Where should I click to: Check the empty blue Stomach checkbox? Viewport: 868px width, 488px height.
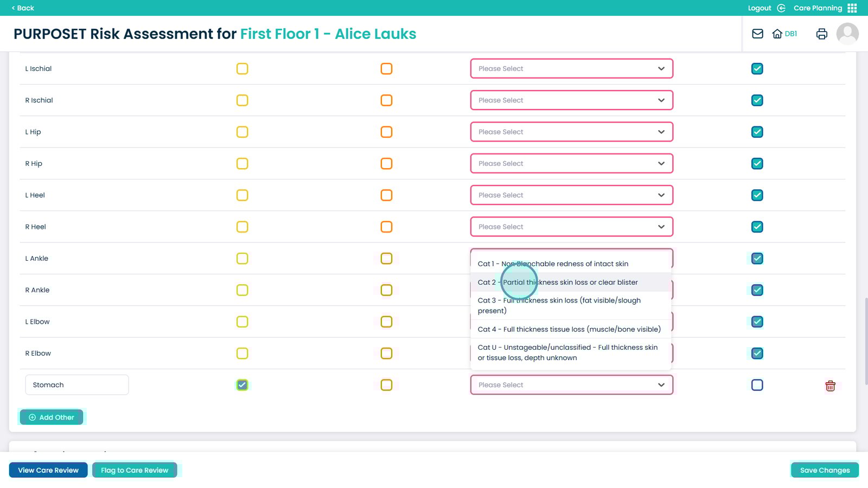[757, 385]
